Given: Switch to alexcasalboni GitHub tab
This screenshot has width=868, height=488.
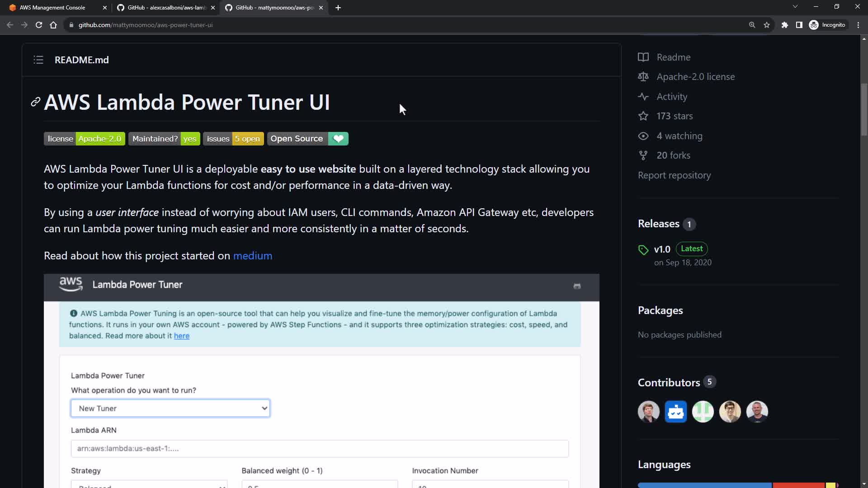Looking at the screenshot, I should click(x=166, y=8).
